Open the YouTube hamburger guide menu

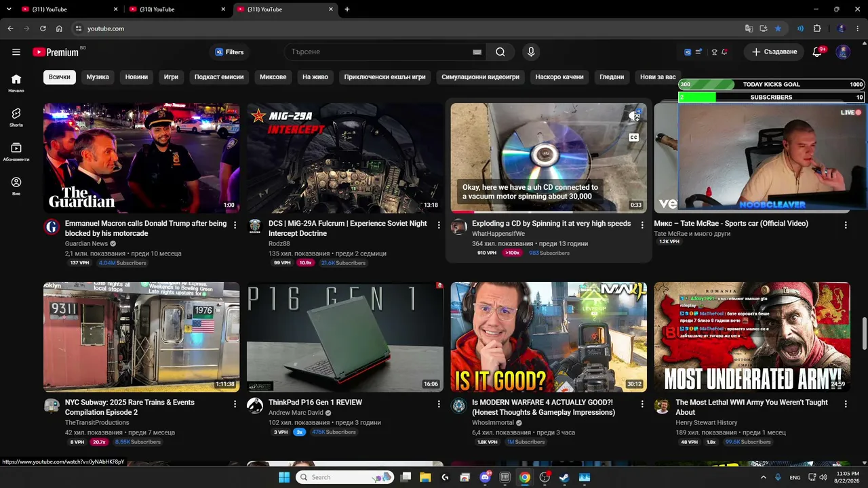tap(16, 52)
